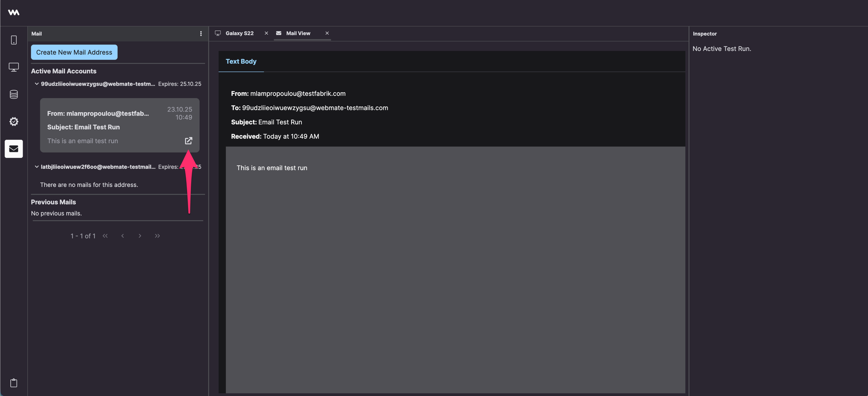
Task: Go to the next mails page
Action: point(140,236)
